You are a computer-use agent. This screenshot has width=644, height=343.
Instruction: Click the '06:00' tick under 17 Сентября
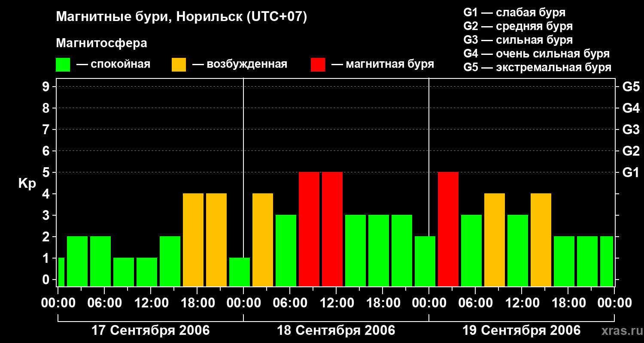pyautogui.click(x=104, y=303)
